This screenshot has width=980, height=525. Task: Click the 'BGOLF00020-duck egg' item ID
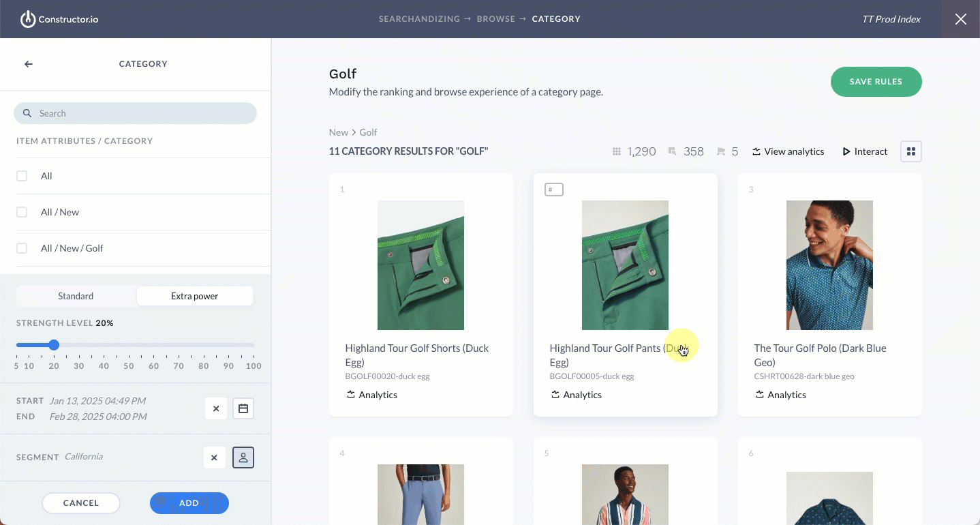(x=388, y=376)
